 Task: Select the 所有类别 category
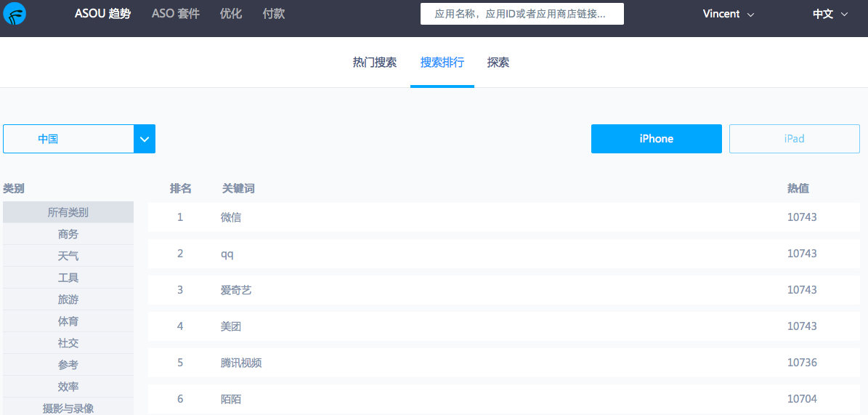(x=68, y=212)
